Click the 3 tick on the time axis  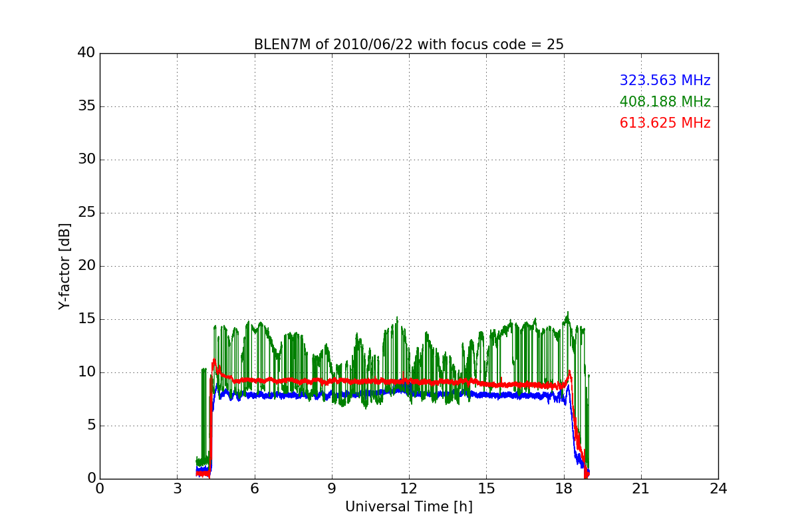click(177, 489)
